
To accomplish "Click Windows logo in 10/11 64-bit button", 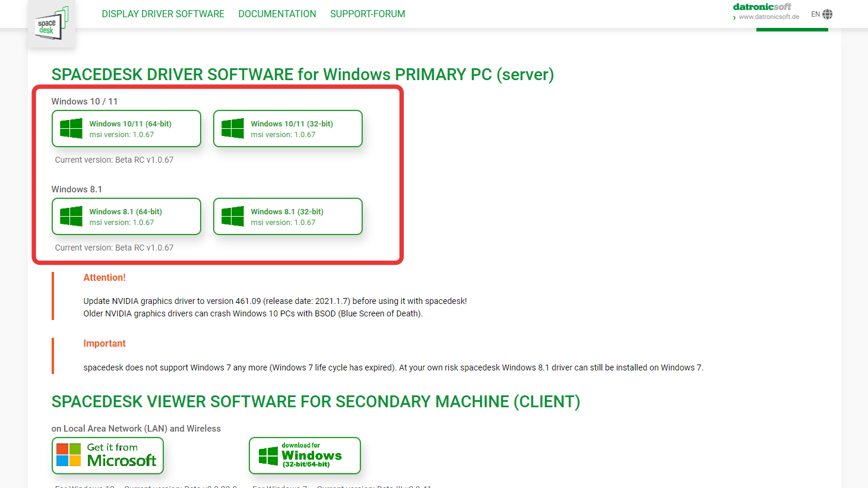I will click(71, 128).
